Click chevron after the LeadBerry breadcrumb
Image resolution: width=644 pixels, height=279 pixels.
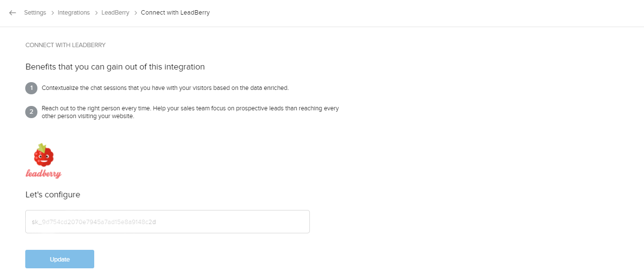click(x=135, y=13)
